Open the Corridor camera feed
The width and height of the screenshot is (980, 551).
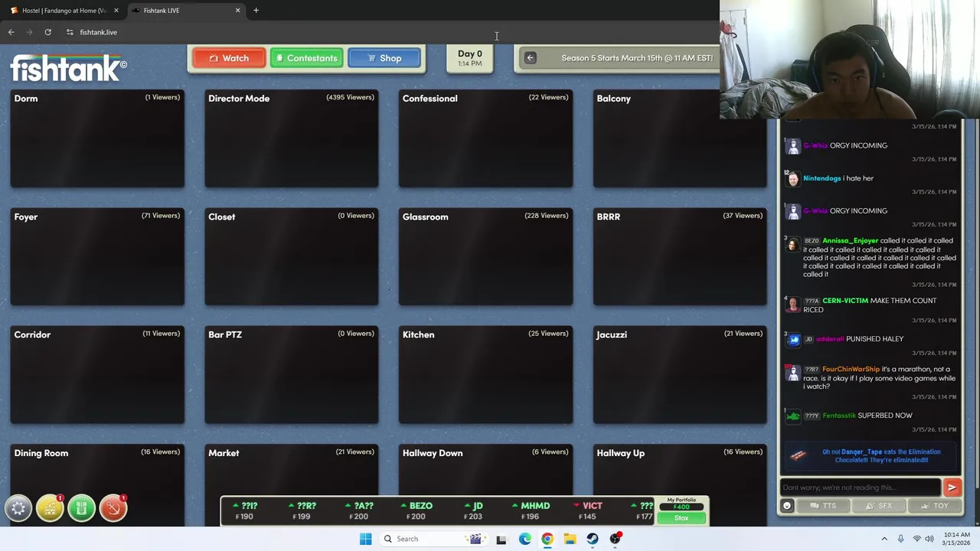click(x=97, y=375)
